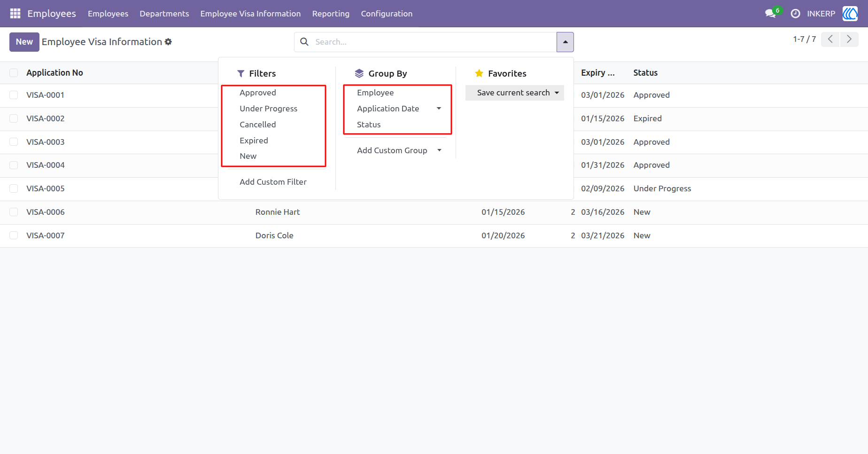Open the Reporting menu
The image size is (868, 454).
coord(331,14)
